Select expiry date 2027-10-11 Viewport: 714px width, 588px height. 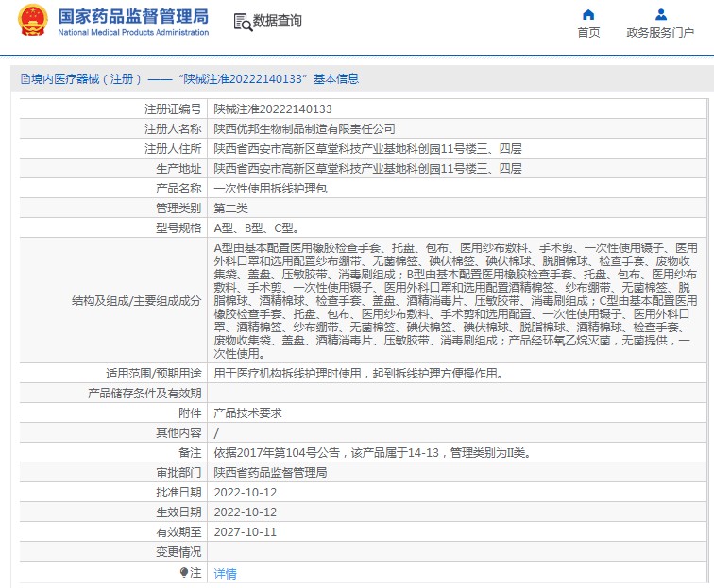245,532
